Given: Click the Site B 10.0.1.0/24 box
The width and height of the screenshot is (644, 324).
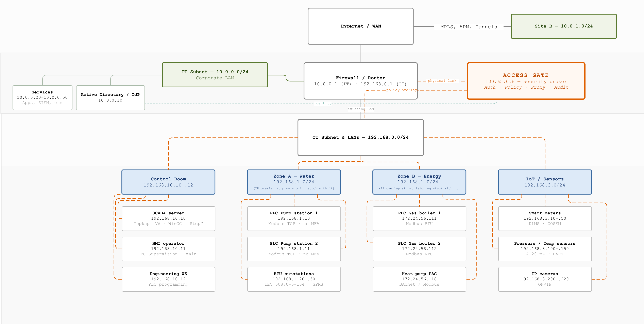Looking at the screenshot, I should click(564, 26).
